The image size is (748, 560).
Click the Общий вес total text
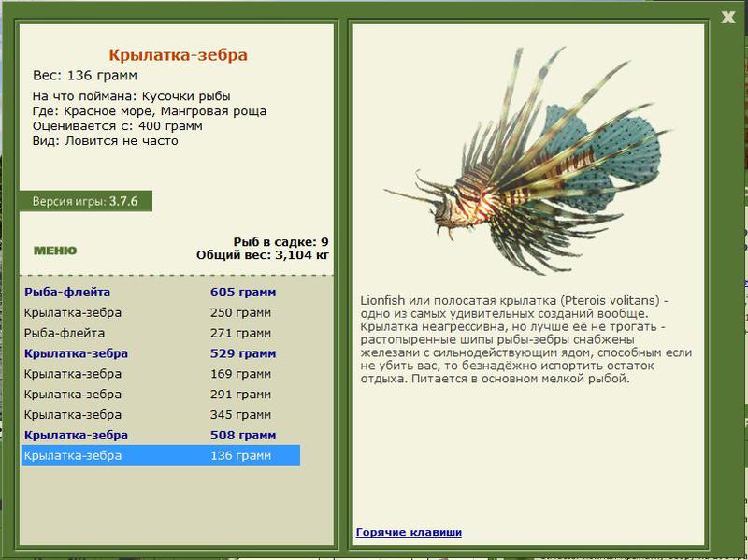[263, 254]
